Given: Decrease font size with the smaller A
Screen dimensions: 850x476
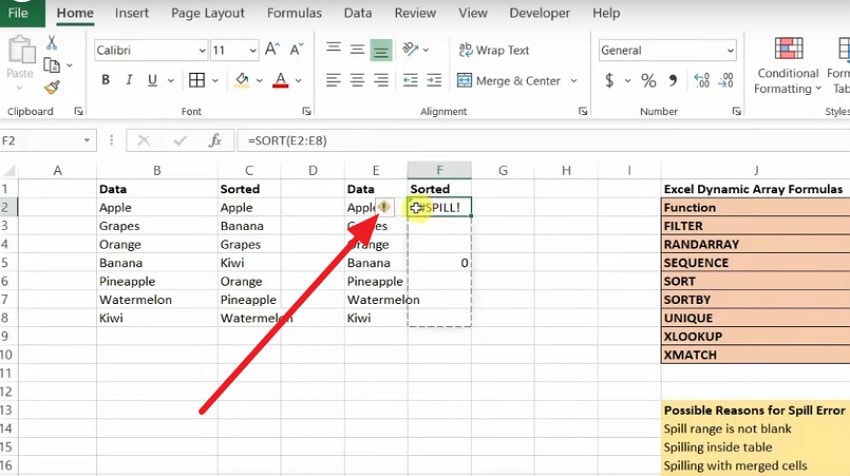Looking at the screenshot, I should click(297, 50).
